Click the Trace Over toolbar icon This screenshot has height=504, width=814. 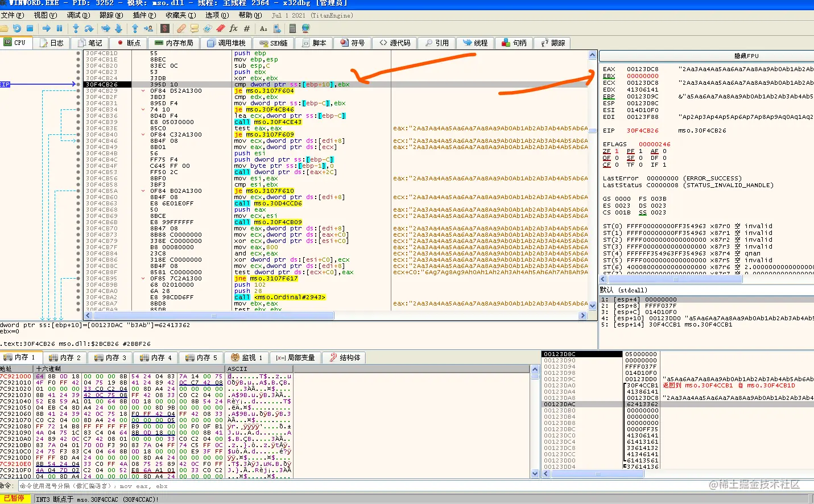click(118, 28)
